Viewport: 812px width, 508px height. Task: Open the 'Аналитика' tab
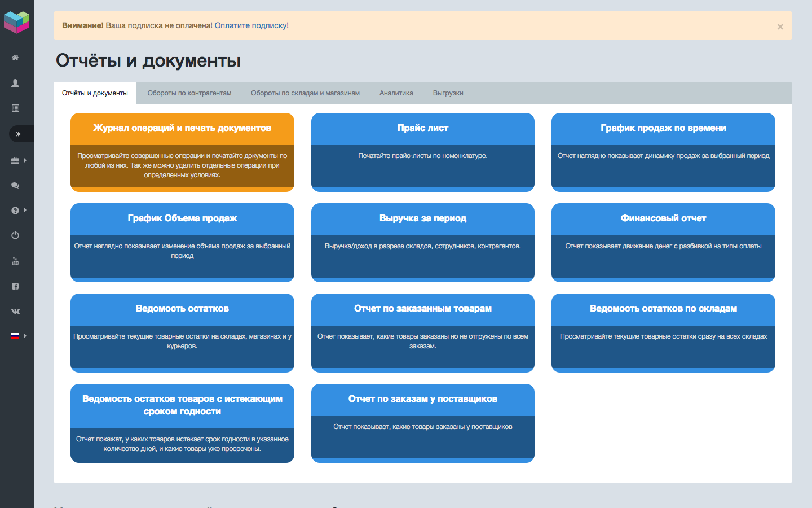tap(396, 93)
